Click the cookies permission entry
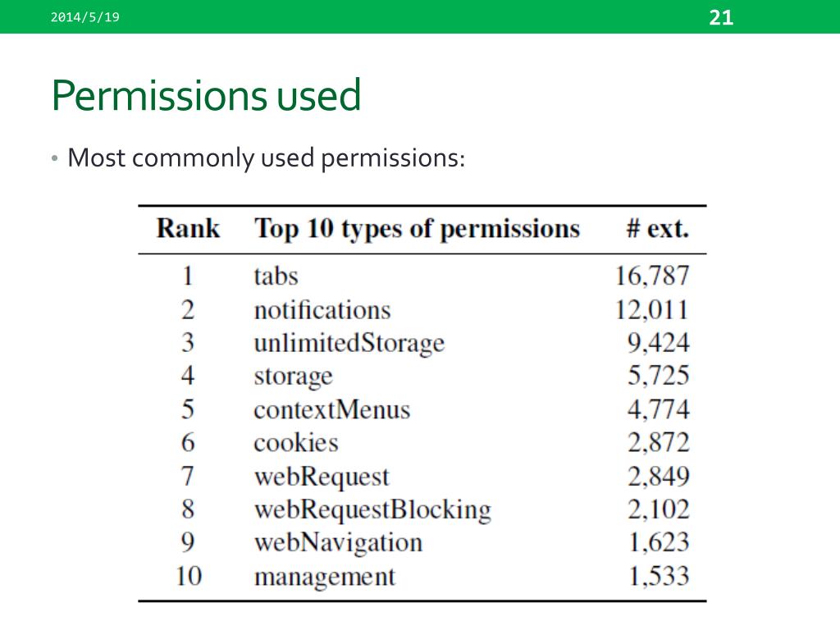This screenshot has width=840, height=630. [x=296, y=443]
